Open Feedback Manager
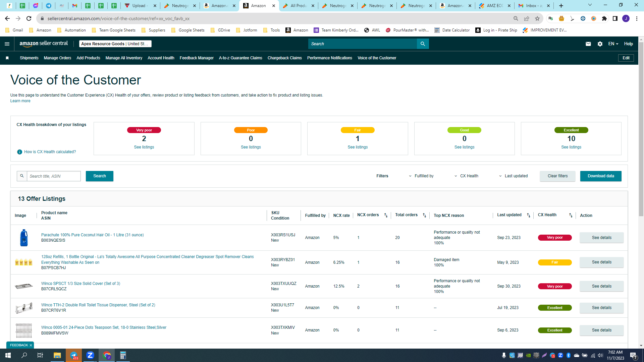The height and width of the screenshot is (362, 644). 197,58
